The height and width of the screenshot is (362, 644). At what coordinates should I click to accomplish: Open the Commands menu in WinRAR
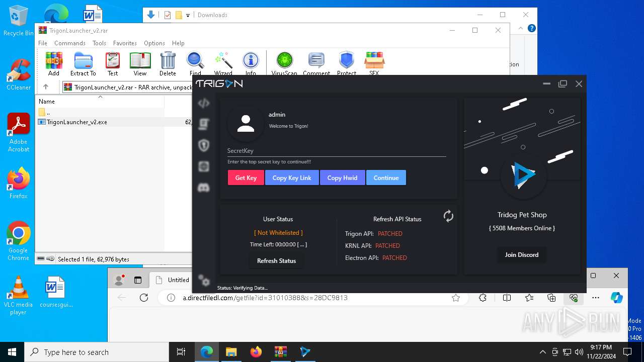(x=70, y=43)
